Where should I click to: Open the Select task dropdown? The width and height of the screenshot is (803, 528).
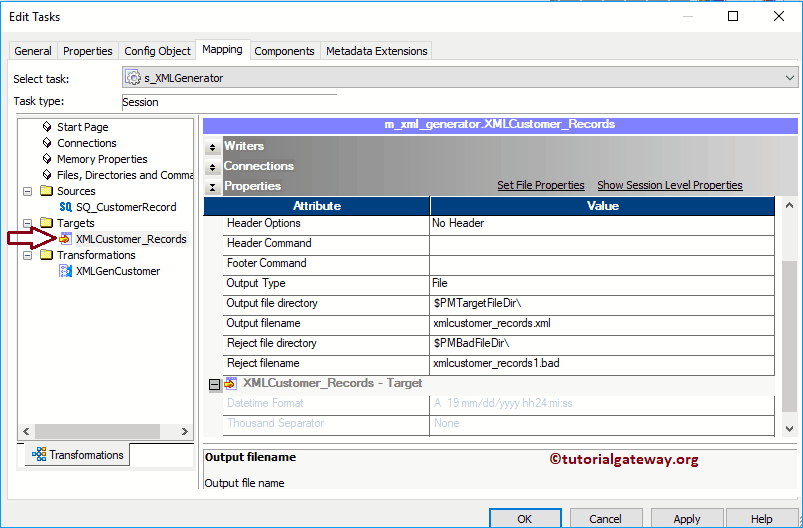click(x=790, y=78)
